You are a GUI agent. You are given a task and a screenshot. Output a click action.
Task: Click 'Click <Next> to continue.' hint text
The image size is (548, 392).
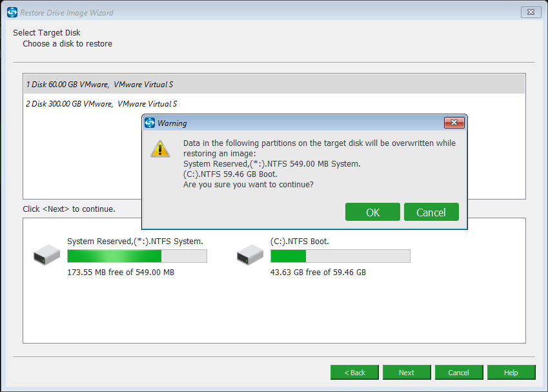pos(69,209)
